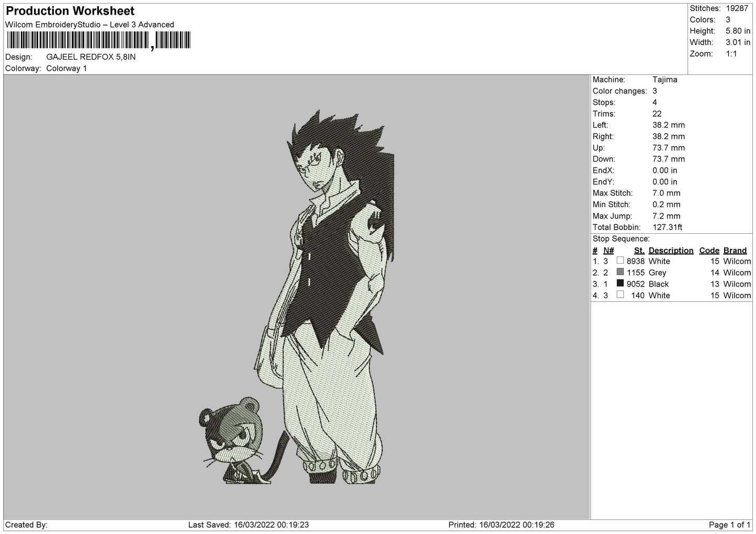Select the Stops value 4

[655, 103]
